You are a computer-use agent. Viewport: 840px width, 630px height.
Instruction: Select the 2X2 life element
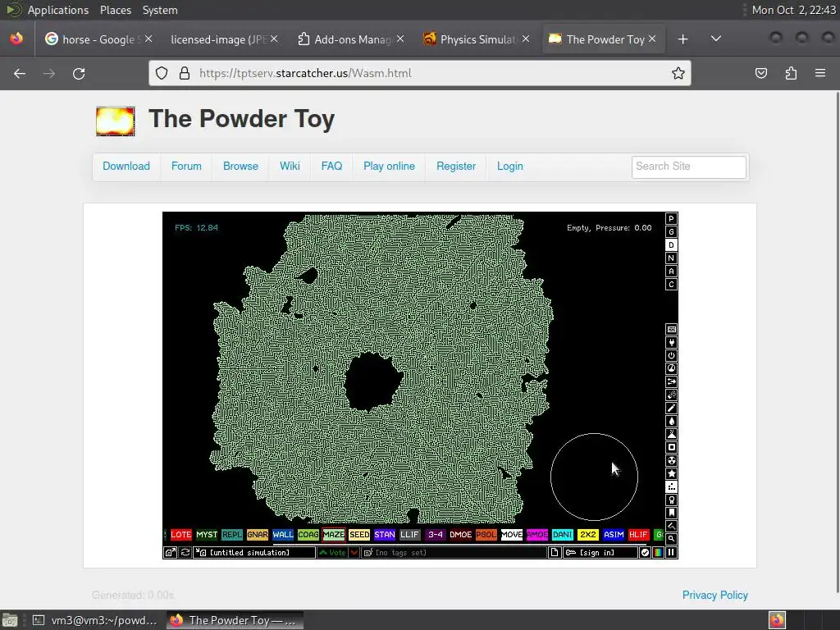(x=587, y=535)
